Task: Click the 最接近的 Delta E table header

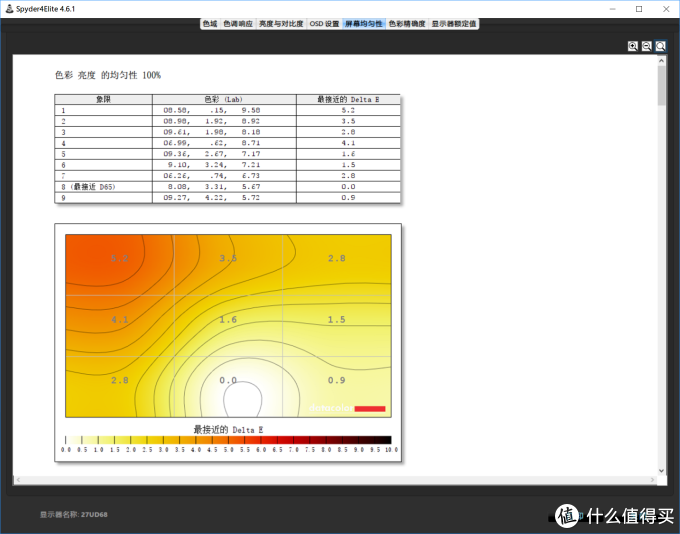Action: click(x=348, y=99)
